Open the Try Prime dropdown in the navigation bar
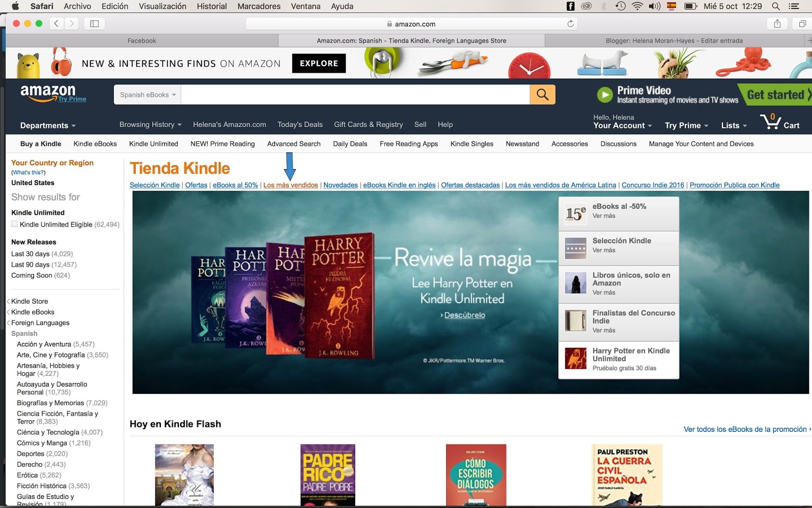This screenshot has width=812, height=508. [x=687, y=125]
